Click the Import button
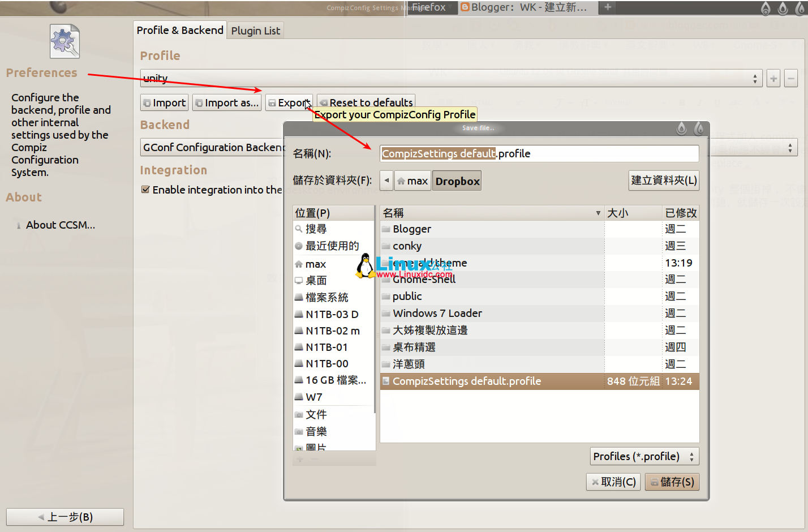The image size is (808, 532). coord(164,102)
